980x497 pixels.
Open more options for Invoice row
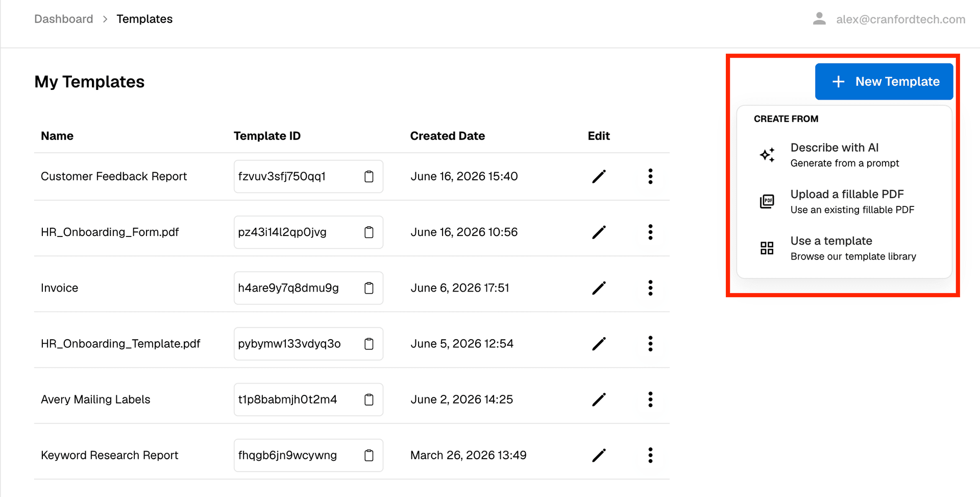[x=650, y=288]
